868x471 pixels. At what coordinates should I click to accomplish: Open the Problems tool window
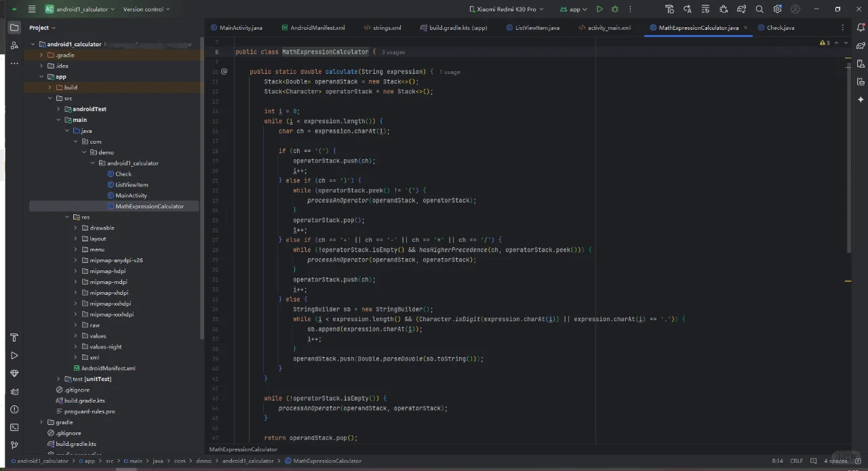14,409
